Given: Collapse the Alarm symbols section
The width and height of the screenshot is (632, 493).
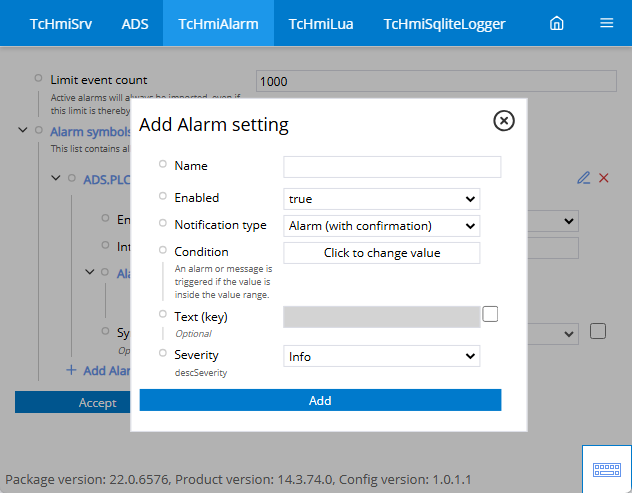Looking at the screenshot, I should 23,130.
